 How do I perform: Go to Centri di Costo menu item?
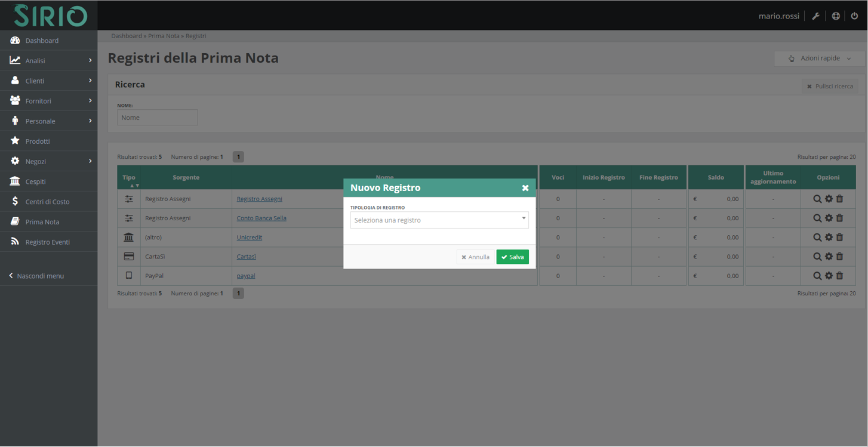pyautogui.click(x=47, y=202)
